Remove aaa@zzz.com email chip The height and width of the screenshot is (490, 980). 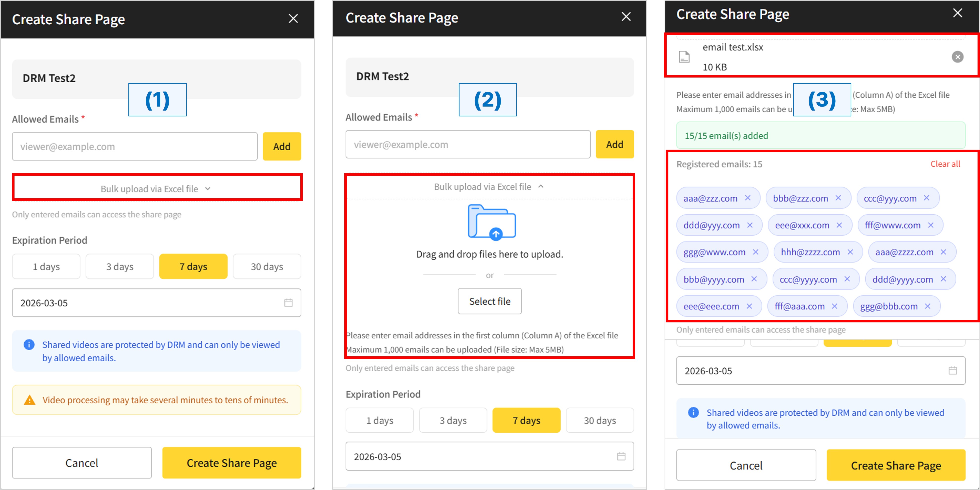[x=748, y=198]
